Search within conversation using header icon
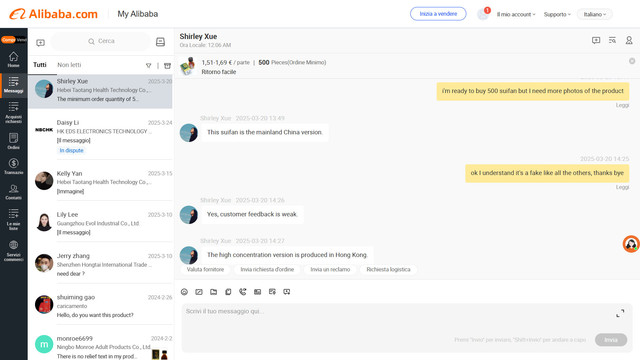640x360 pixels. point(612,40)
